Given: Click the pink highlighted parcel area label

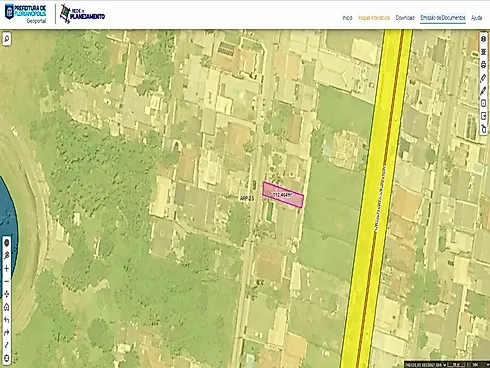Looking at the screenshot, I should click(x=282, y=194).
